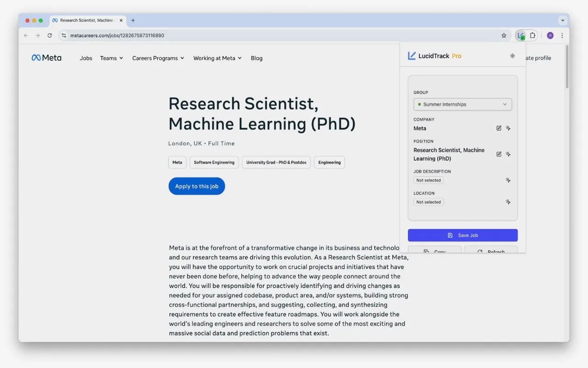Click the "London, UK • Full Time" text
This screenshot has height=368, width=588.
[201, 144]
